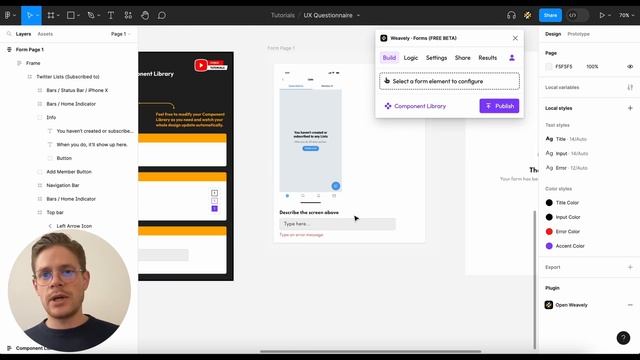Image resolution: width=640 pixels, height=360 pixels.
Task: Open the shape tool dropdown arrow
Action: 78,16
